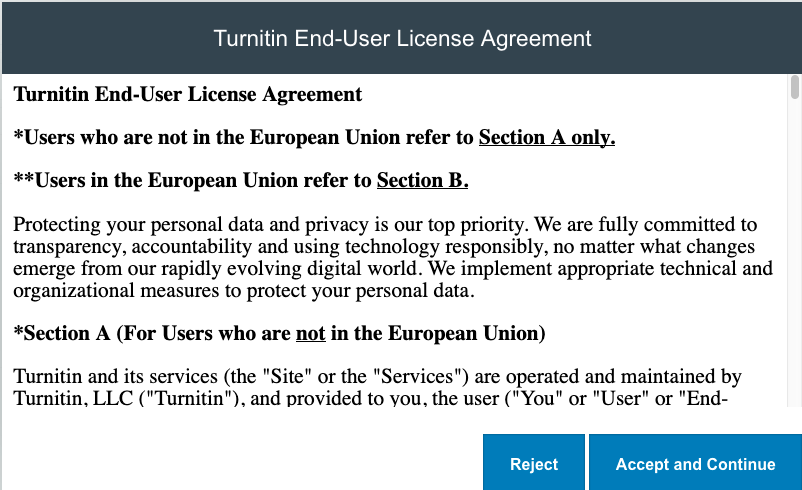Click the "Protecting your personal data" paragraph
Screen dimensions: 802x490
click(385, 258)
